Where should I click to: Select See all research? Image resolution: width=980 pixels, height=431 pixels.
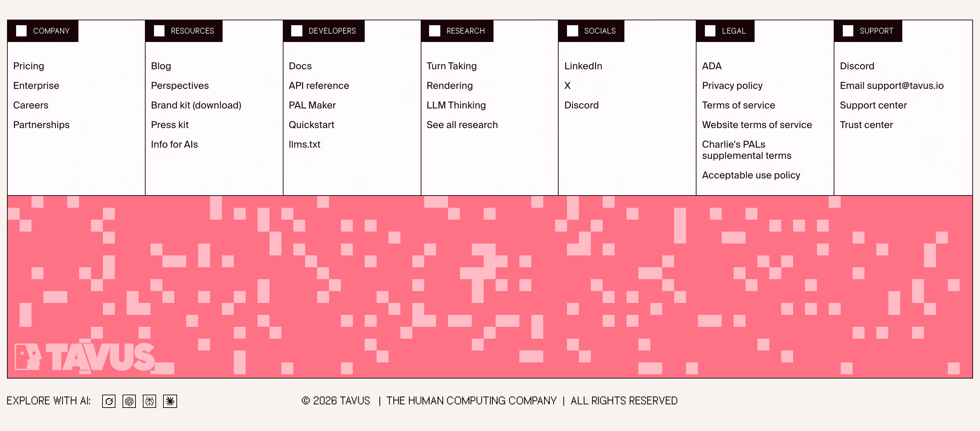tap(462, 125)
